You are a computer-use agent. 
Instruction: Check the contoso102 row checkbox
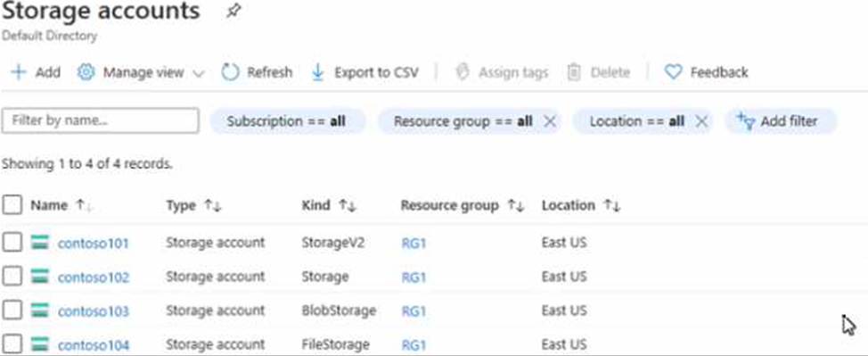[12, 277]
